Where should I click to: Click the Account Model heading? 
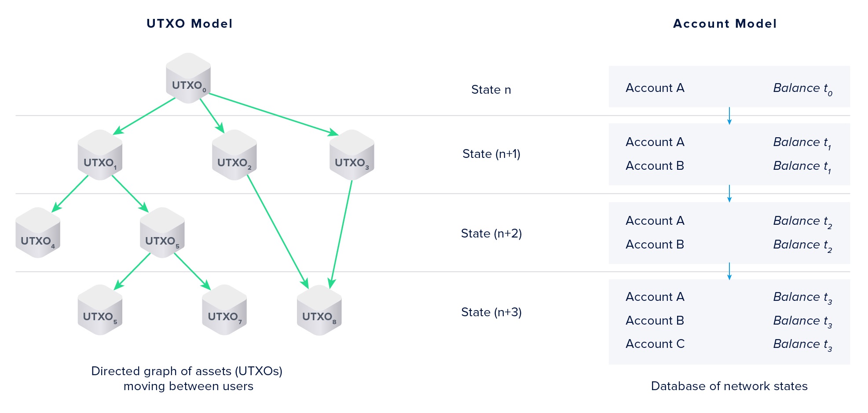tap(725, 23)
